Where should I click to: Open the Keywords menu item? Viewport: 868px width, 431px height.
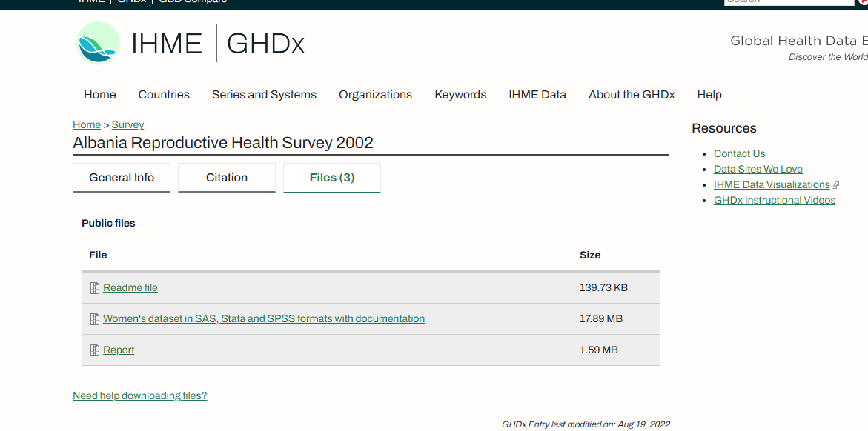460,95
